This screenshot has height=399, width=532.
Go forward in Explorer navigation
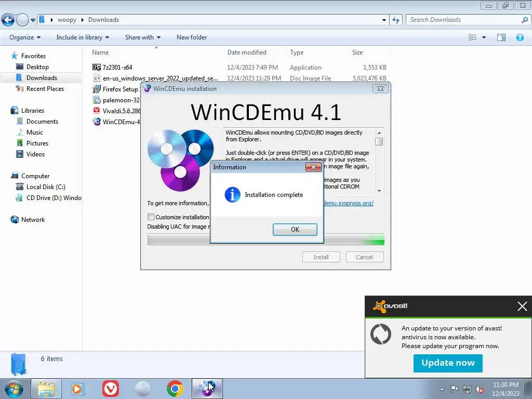[x=22, y=20]
